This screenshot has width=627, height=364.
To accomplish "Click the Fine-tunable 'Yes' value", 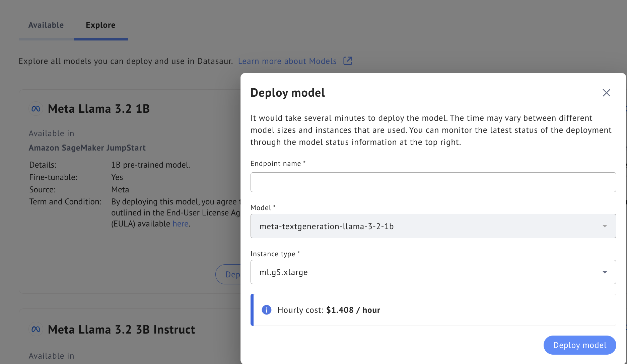I will [x=117, y=177].
